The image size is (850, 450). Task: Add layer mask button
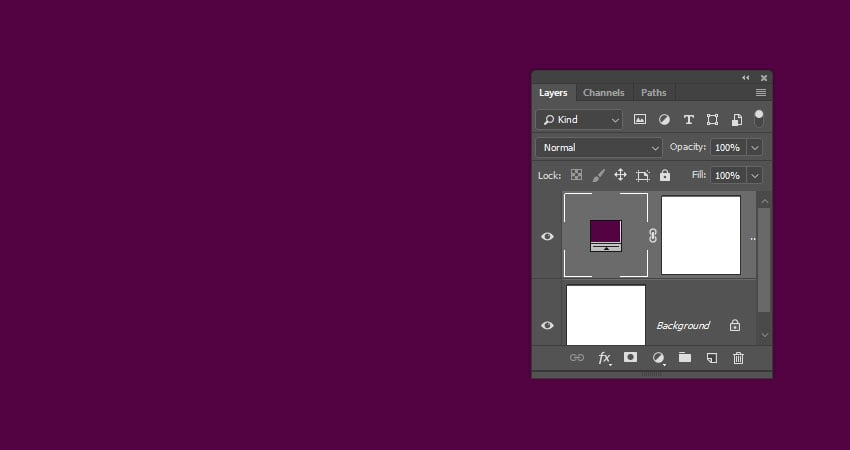click(630, 357)
